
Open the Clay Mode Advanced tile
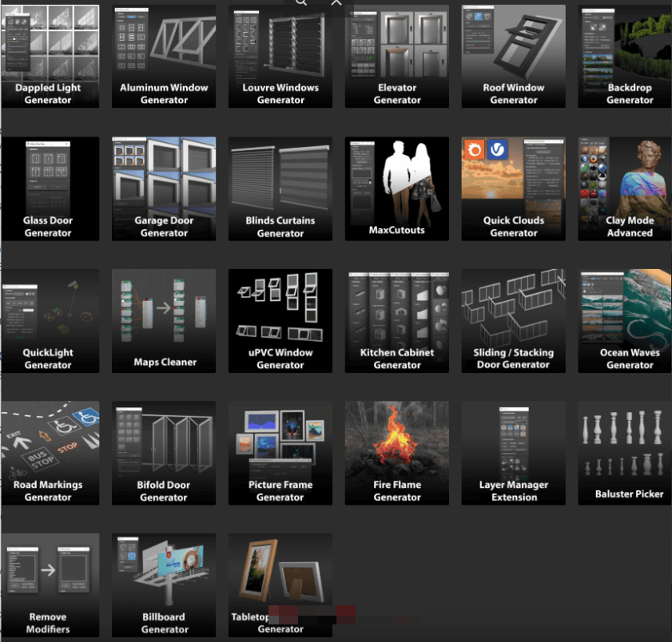click(x=625, y=188)
